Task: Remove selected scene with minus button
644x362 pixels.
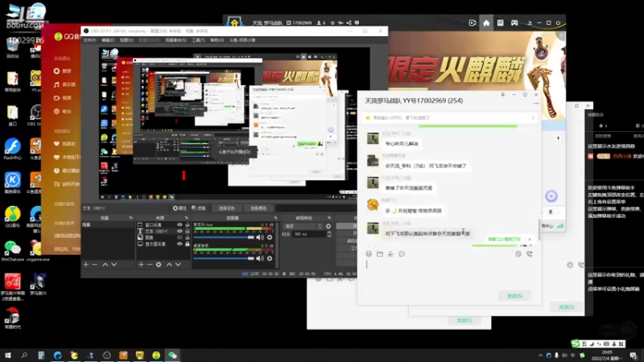Action: pos(95,265)
